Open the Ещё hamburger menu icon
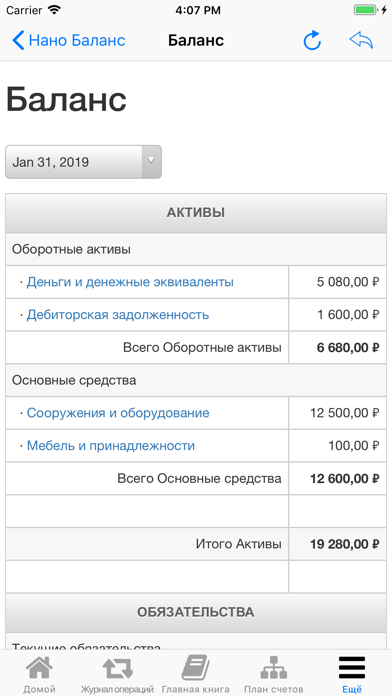This screenshot has height=696, width=392. click(352, 668)
